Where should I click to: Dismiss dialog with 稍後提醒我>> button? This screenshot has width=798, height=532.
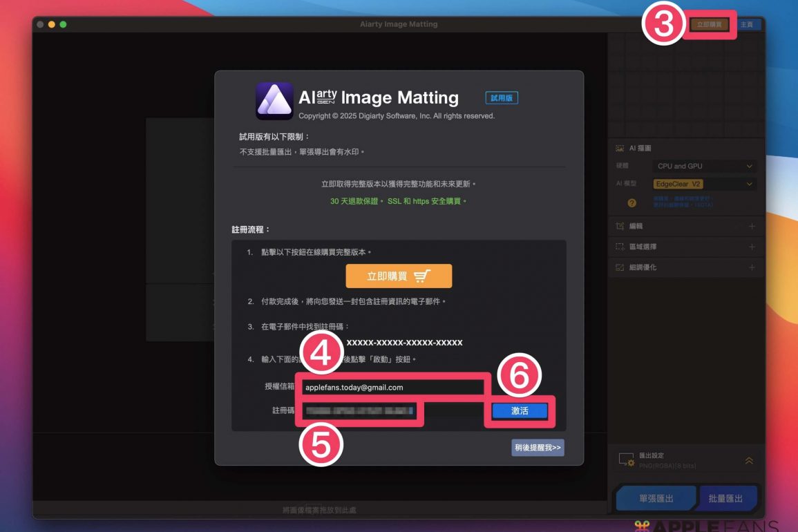538,448
